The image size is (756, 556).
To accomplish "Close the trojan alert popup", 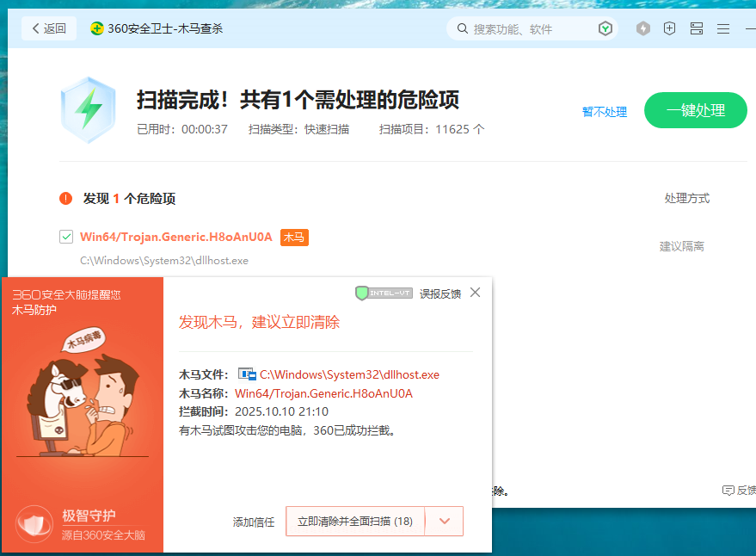I will pyautogui.click(x=475, y=293).
